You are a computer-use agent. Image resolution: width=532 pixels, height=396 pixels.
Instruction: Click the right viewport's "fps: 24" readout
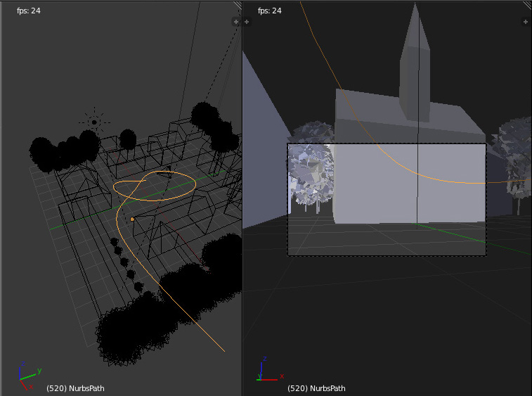(269, 11)
